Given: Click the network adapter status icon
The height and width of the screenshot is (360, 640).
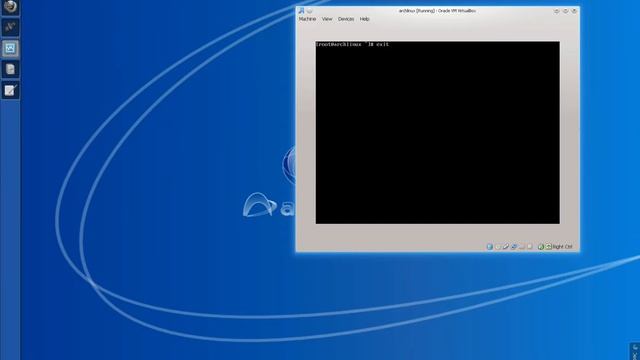Looking at the screenshot, I should click(514, 247).
